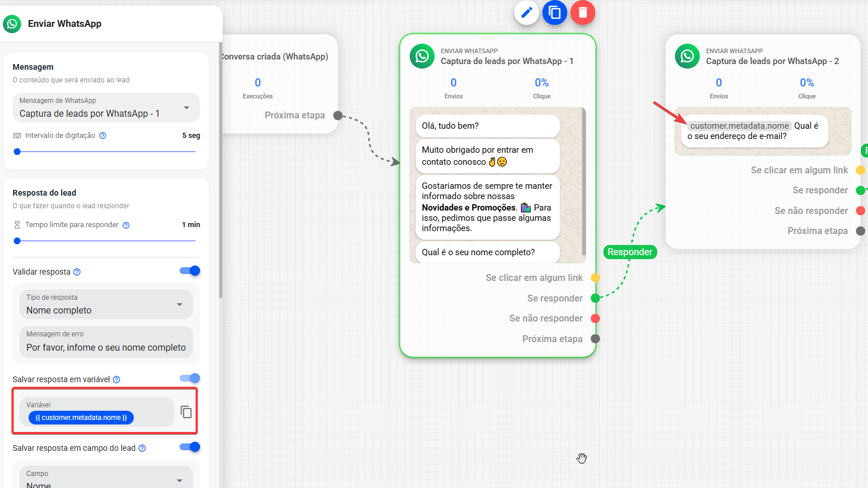Toggle Salvar resposta em campo do lead switch

[190, 447]
